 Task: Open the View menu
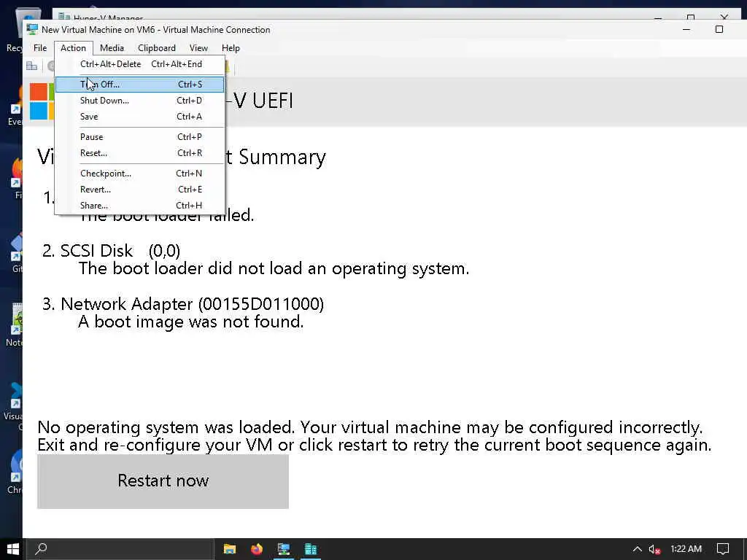tap(198, 48)
